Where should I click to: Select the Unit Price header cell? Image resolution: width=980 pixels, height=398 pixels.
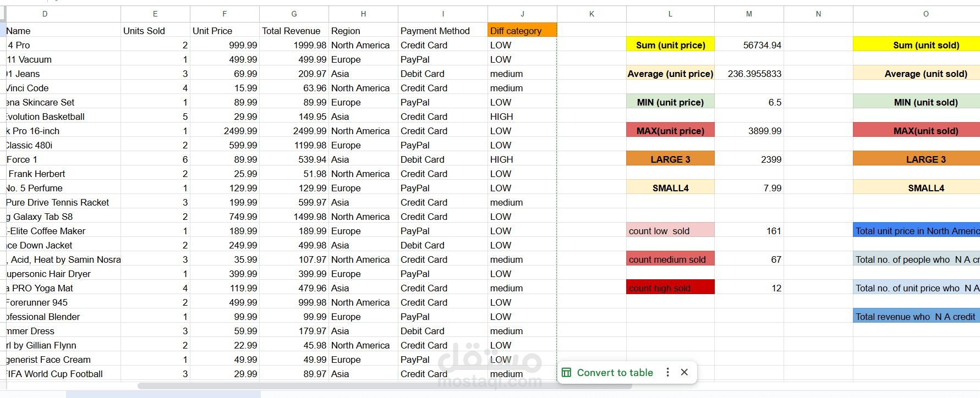pyautogui.click(x=225, y=31)
